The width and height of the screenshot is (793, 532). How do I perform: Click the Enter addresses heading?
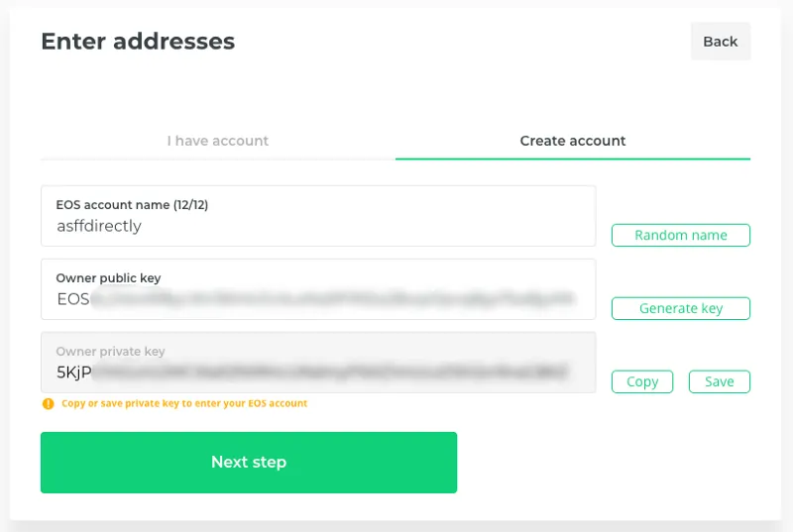tap(138, 42)
